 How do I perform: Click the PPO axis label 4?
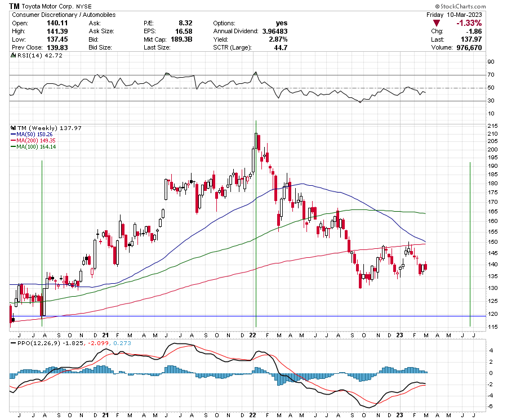[x=491, y=351]
